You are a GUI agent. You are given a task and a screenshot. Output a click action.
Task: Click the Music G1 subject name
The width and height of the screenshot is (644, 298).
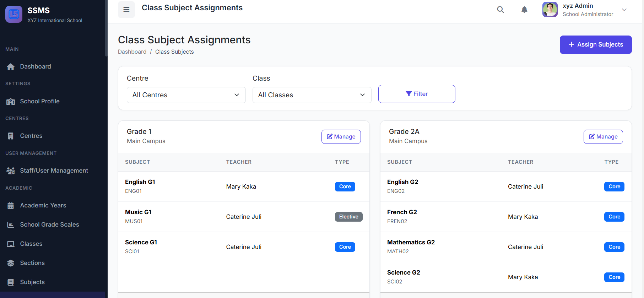point(138,212)
